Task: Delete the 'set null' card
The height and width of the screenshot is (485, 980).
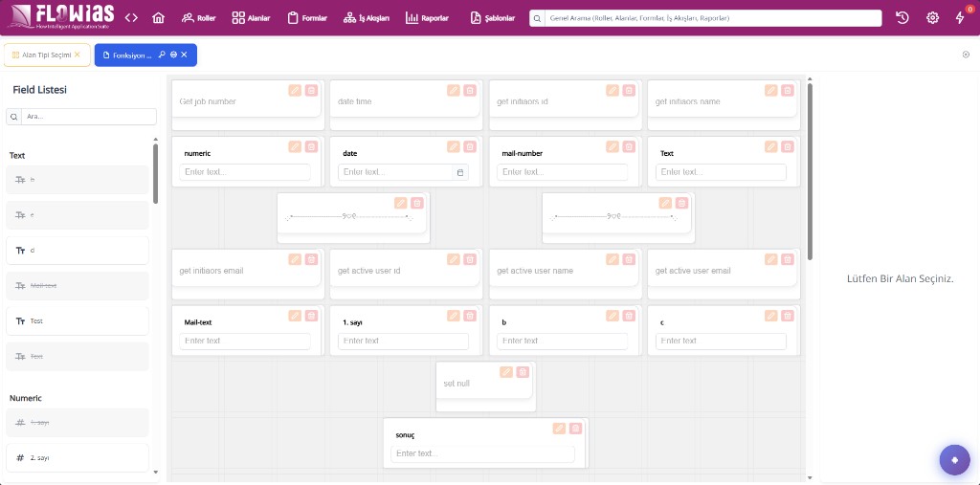Action: [x=523, y=372]
